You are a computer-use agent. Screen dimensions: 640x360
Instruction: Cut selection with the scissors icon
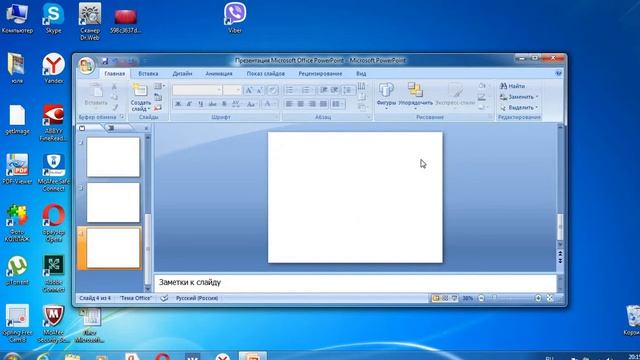[115, 87]
